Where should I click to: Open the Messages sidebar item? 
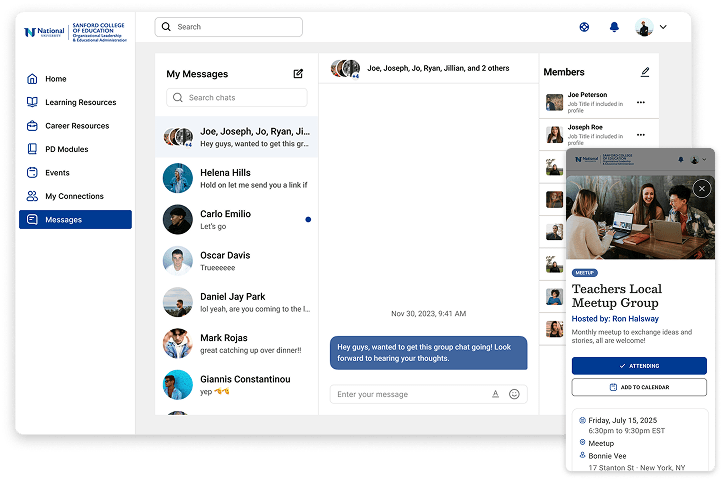75,220
